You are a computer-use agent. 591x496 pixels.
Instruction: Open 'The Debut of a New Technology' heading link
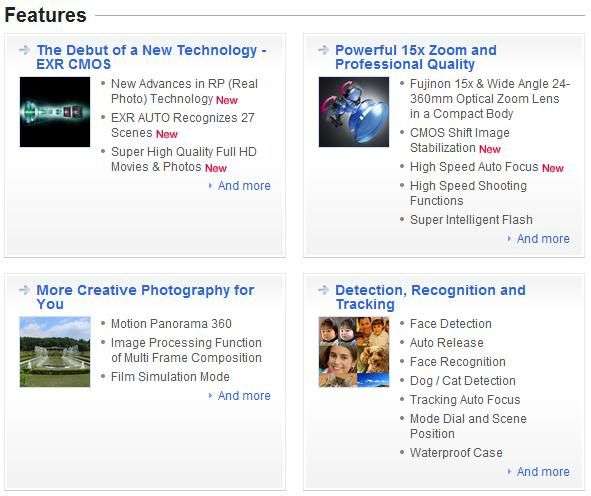(152, 57)
